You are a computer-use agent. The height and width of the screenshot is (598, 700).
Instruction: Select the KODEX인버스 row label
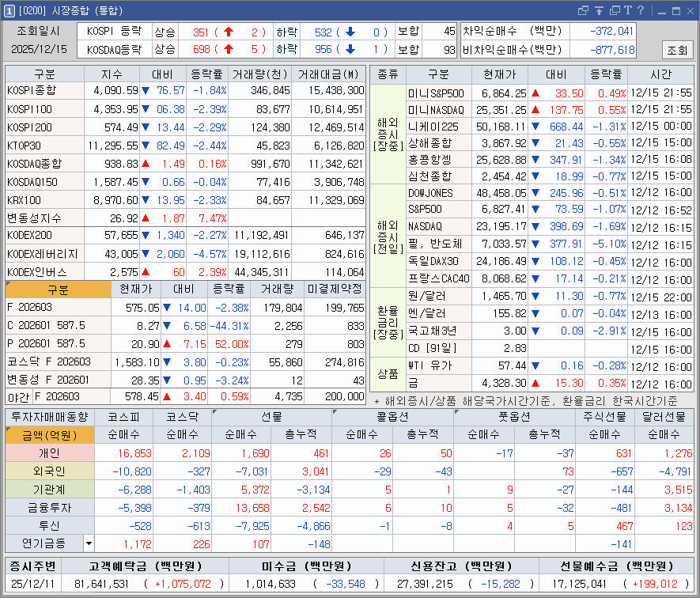point(44,271)
